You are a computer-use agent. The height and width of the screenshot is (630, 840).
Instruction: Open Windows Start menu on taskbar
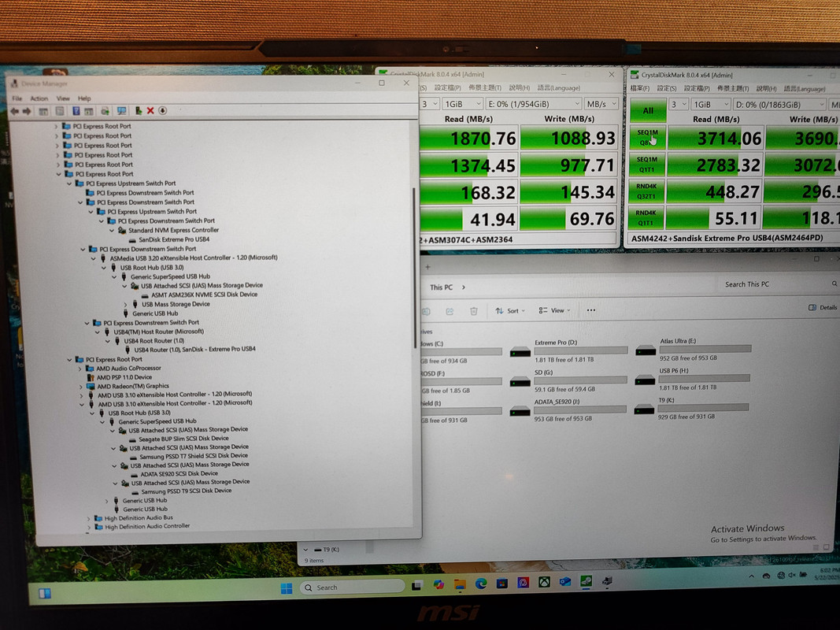[287, 588]
